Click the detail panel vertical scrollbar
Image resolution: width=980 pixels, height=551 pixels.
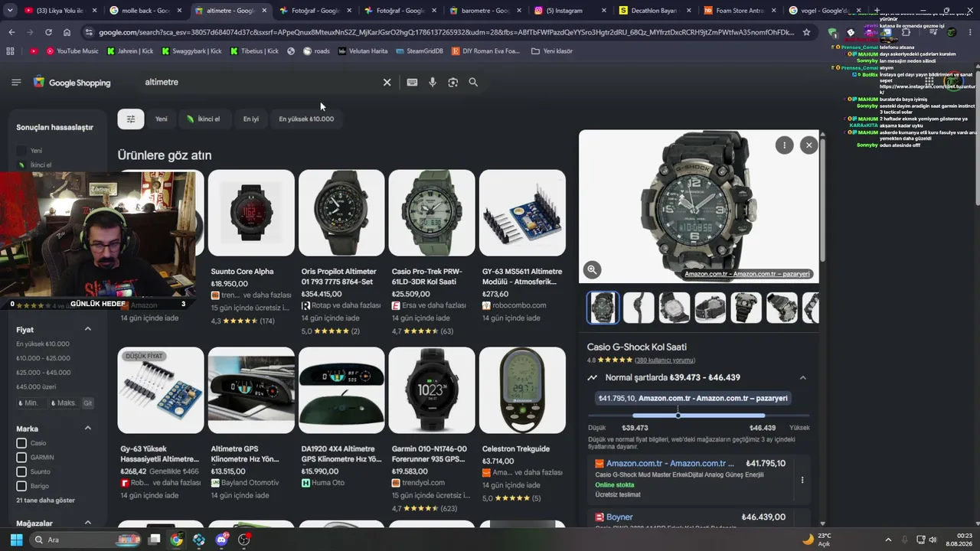point(822,199)
